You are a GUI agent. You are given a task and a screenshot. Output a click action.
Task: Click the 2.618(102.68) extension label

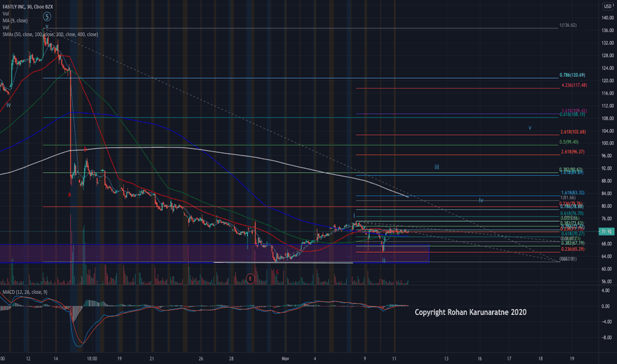[573, 132]
